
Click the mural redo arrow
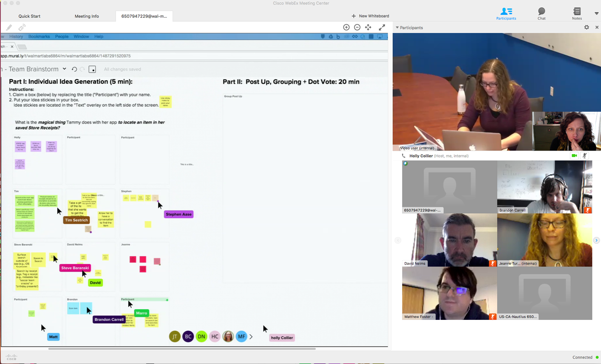pos(82,69)
